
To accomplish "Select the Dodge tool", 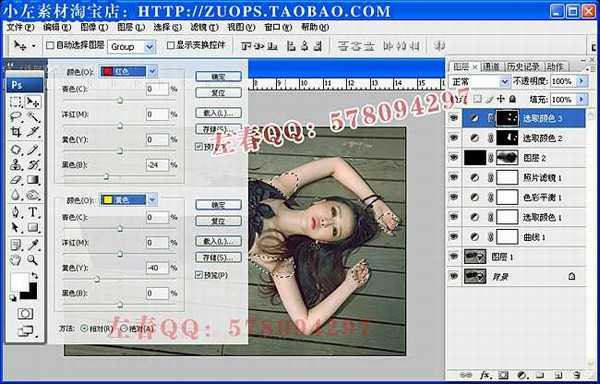I will point(33,195).
